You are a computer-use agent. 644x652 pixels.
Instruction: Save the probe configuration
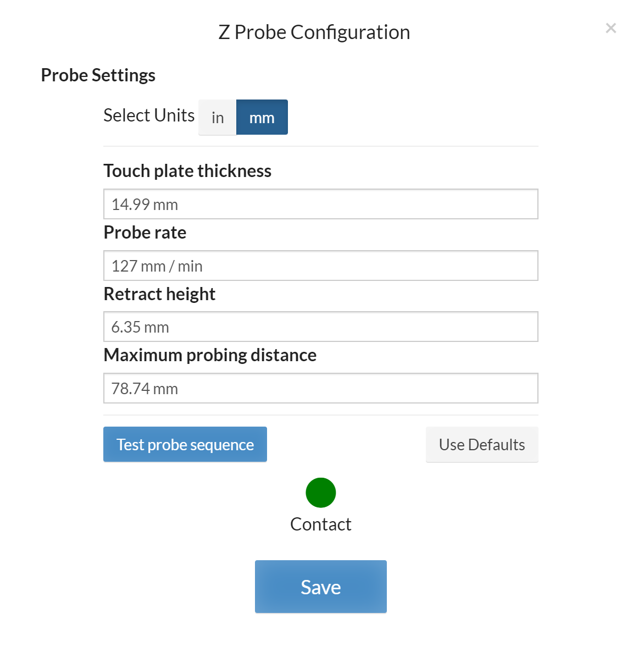[x=321, y=587]
